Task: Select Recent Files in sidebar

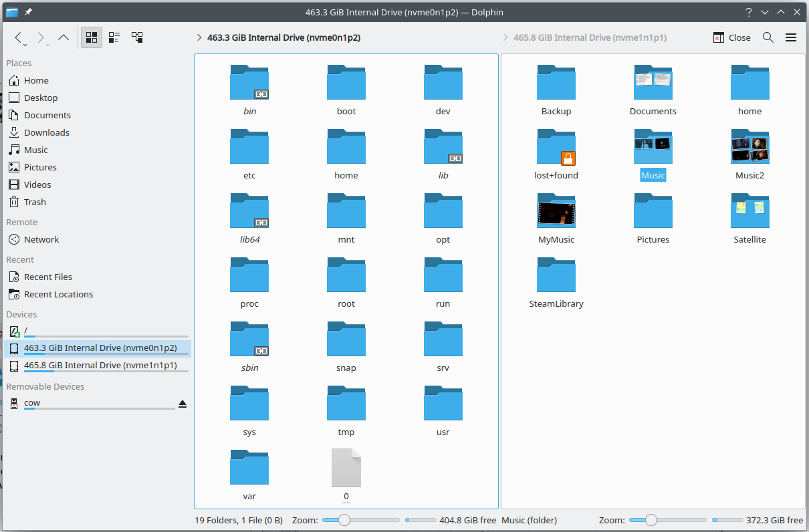Action: tap(47, 277)
